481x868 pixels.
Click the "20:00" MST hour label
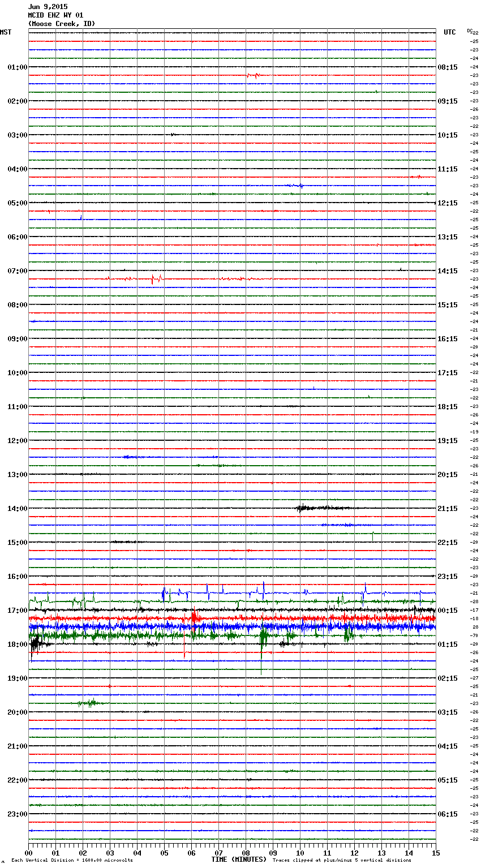(x=18, y=712)
